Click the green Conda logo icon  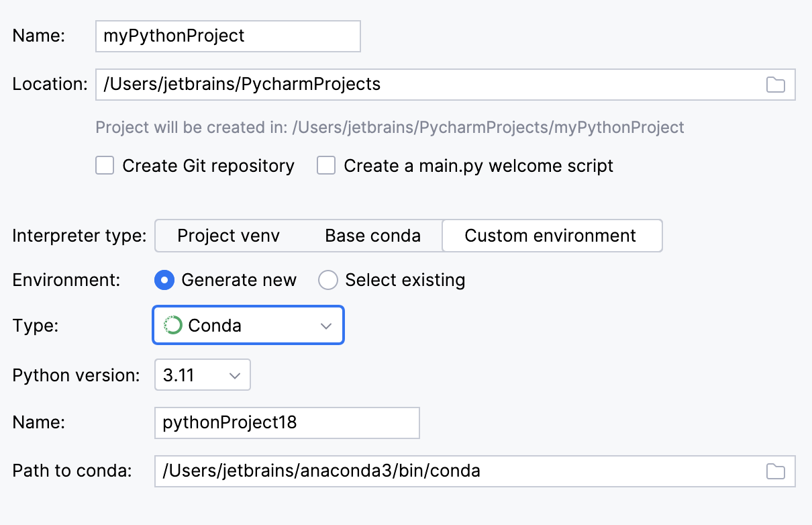coord(173,326)
